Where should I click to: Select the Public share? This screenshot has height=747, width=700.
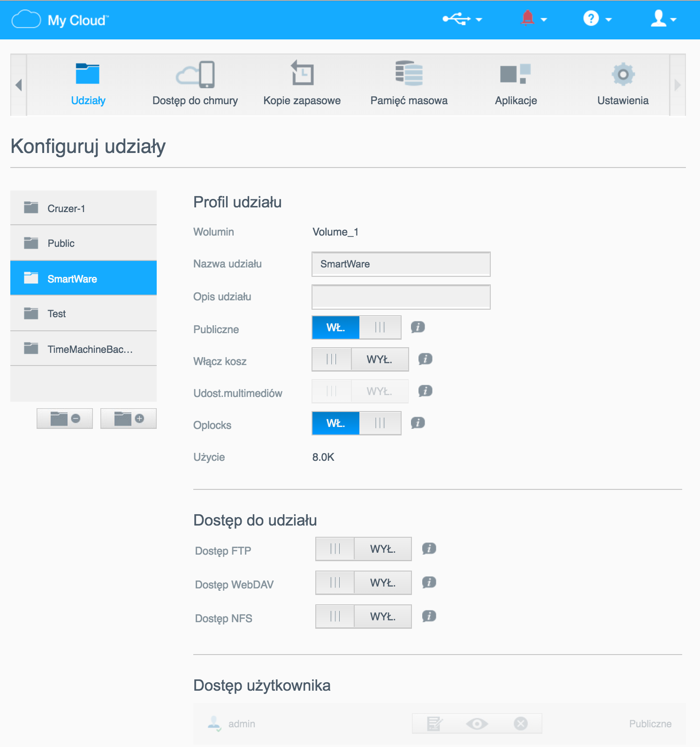(x=84, y=243)
